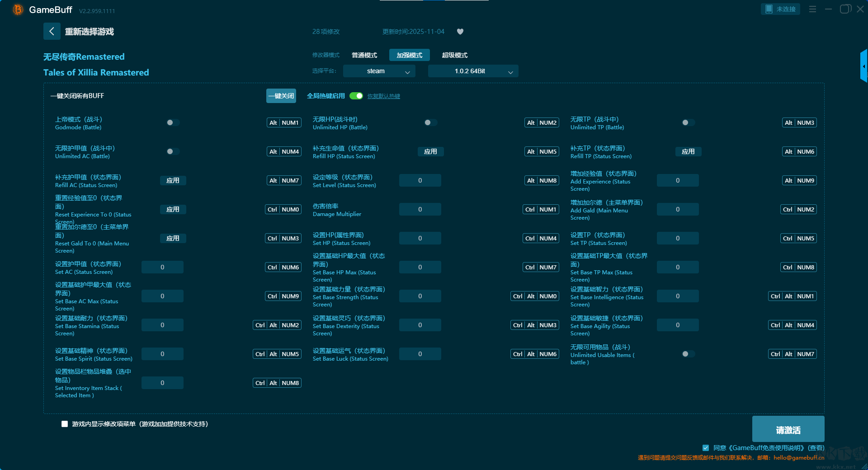Screen dimensions: 868x470
Task: Click the Set Base Spirit field
Action: (162, 354)
